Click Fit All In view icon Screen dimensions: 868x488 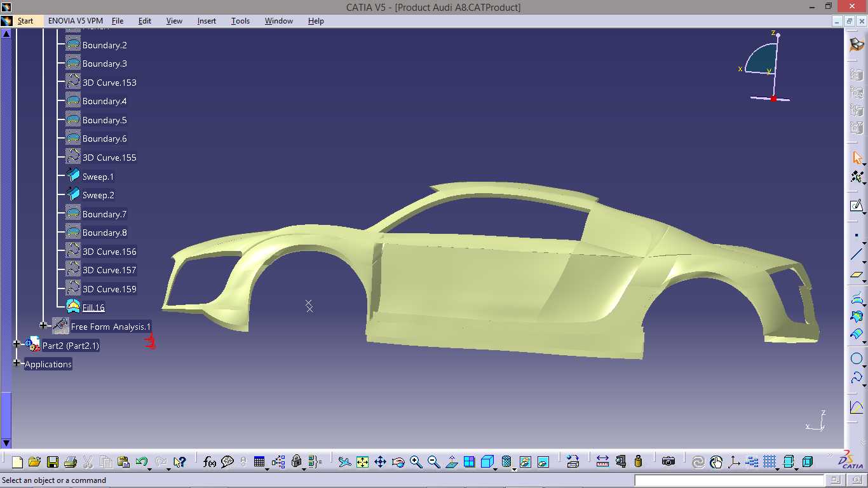click(362, 462)
